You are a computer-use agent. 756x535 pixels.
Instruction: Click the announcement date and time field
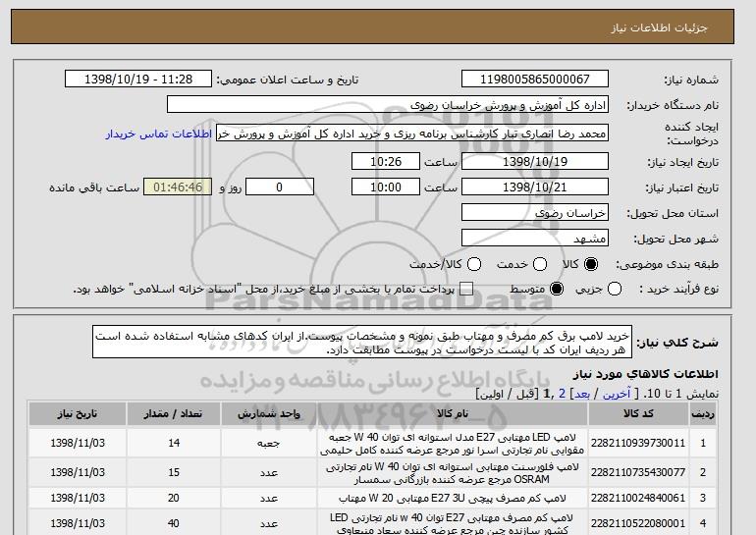click(x=138, y=80)
